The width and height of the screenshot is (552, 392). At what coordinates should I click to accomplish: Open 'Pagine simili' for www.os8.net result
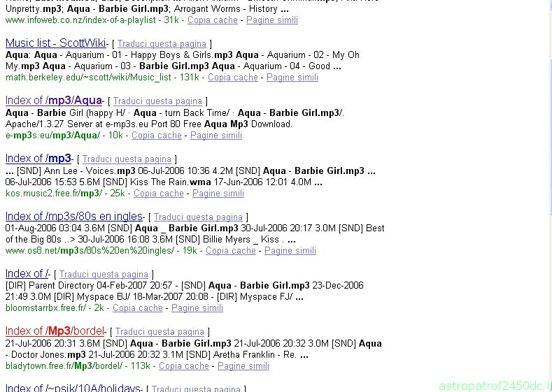pyautogui.click(x=290, y=251)
